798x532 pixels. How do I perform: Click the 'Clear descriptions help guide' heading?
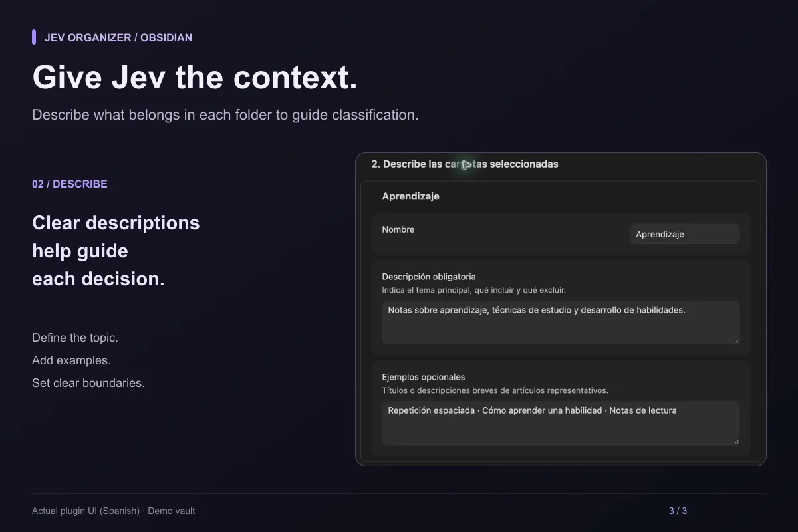(116, 251)
